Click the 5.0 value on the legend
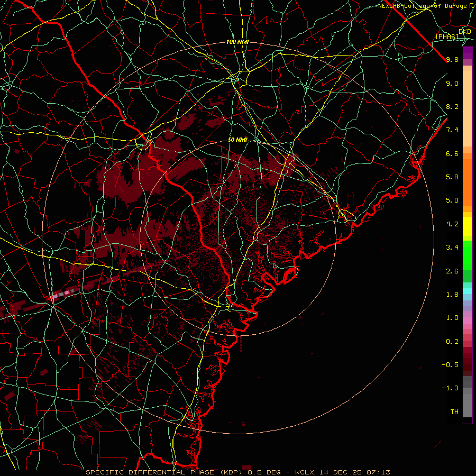This screenshot has width=476, height=476. [452, 200]
